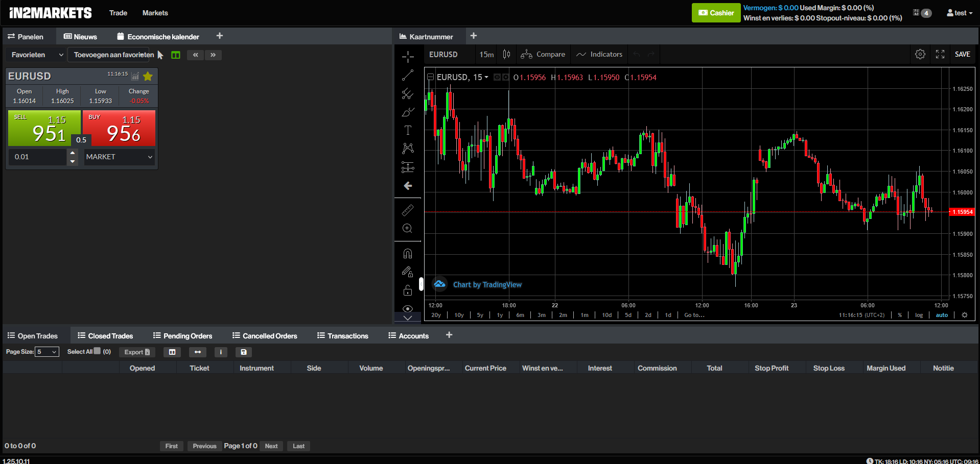Select the Text annotation tool
This screenshot has width=980, height=464.
tap(408, 130)
